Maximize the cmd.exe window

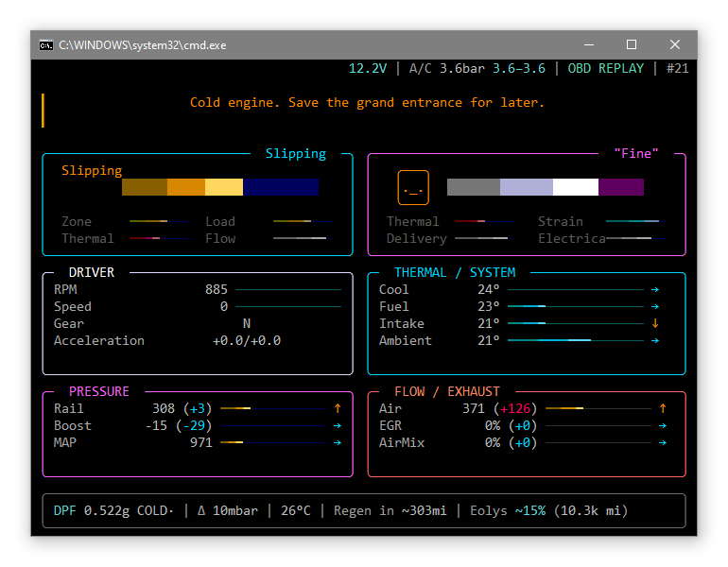tap(632, 45)
